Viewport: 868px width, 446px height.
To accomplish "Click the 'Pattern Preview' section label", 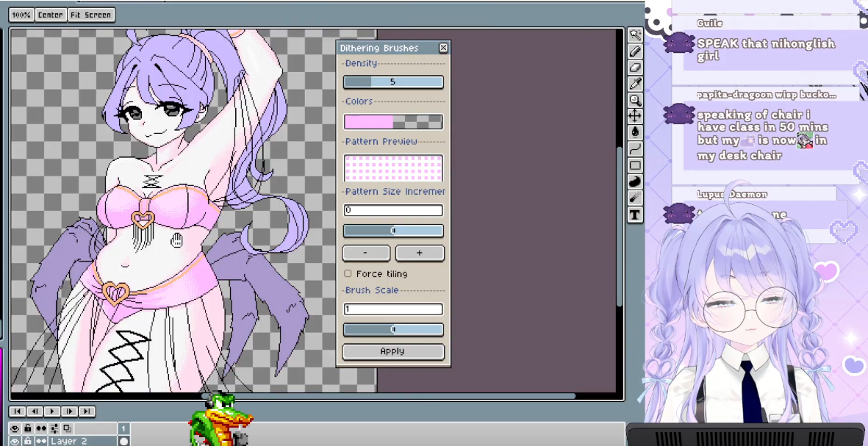I will click(381, 142).
